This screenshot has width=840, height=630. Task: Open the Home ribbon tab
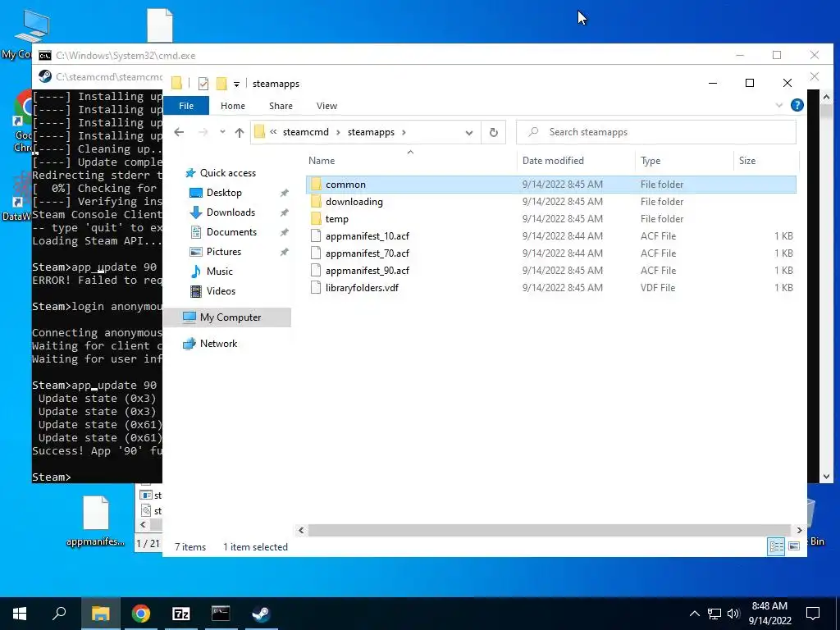coord(232,106)
